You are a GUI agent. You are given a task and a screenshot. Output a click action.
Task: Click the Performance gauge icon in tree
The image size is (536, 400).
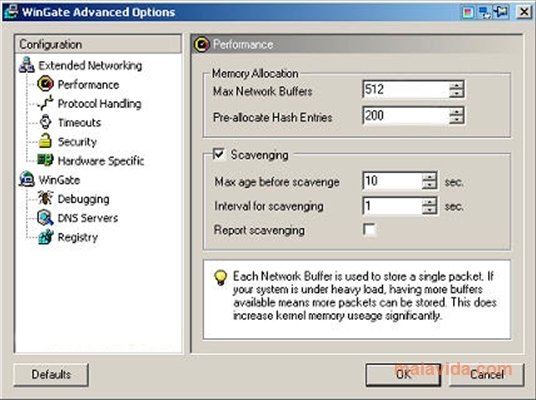tap(45, 84)
